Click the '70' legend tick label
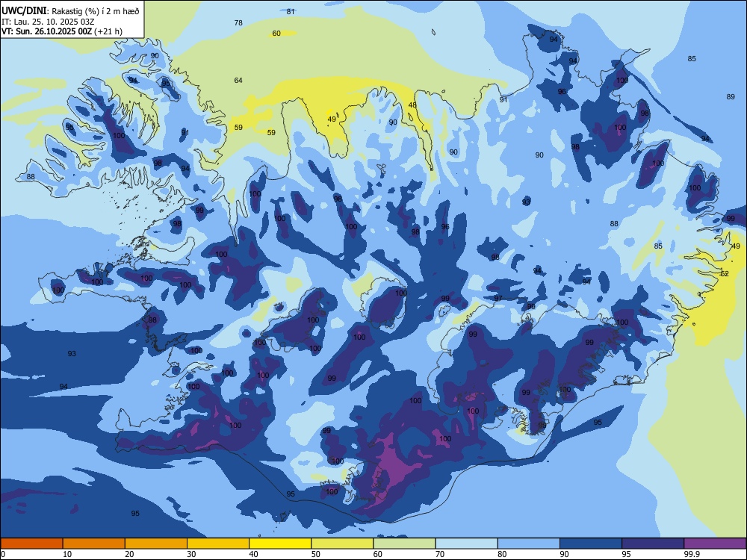This screenshot has width=747, height=560. click(x=440, y=554)
